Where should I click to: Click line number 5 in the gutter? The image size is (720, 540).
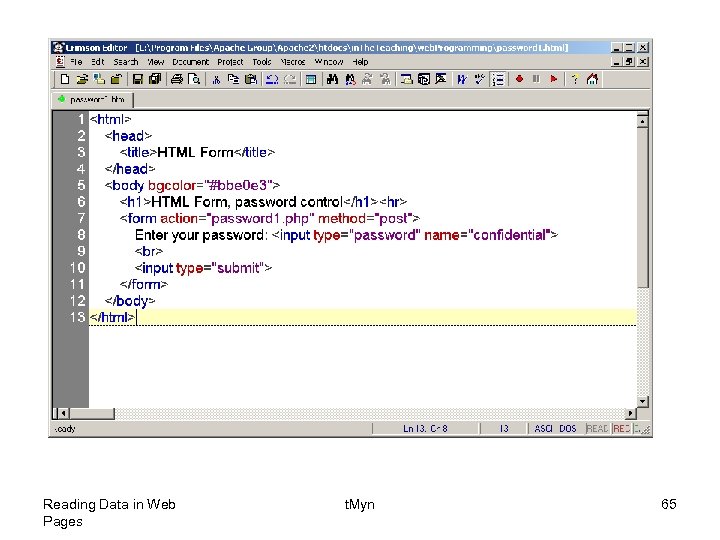pos(81,186)
